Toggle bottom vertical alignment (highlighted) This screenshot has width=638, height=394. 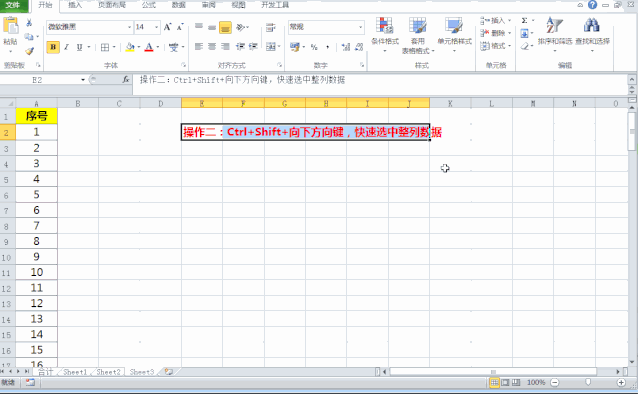tap(225, 27)
